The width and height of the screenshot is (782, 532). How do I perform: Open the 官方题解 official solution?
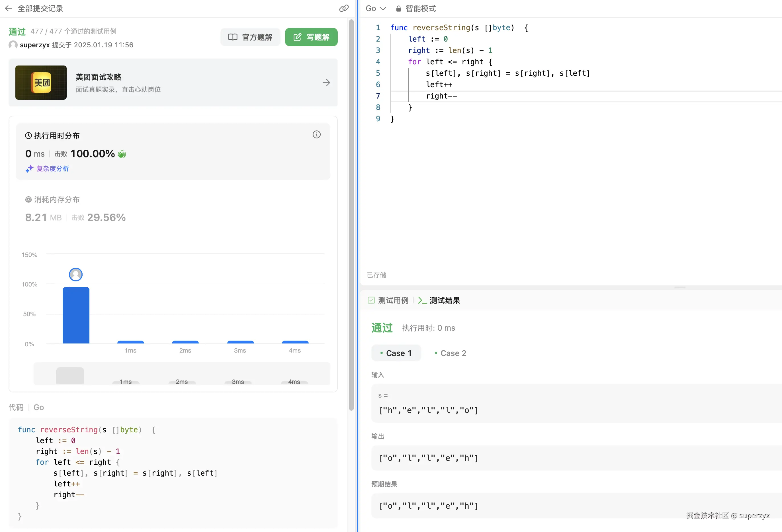pyautogui.click(x=250, y=37)
